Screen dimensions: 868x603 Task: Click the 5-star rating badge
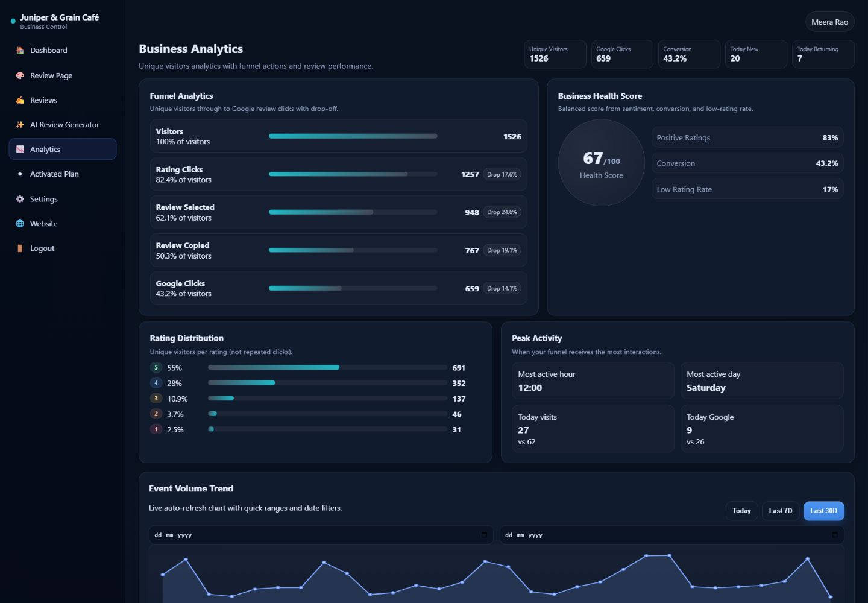click(156, 368)
